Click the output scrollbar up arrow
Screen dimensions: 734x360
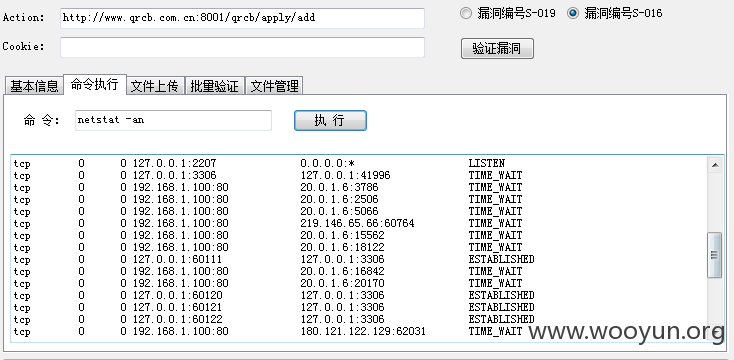pos(715,165)
